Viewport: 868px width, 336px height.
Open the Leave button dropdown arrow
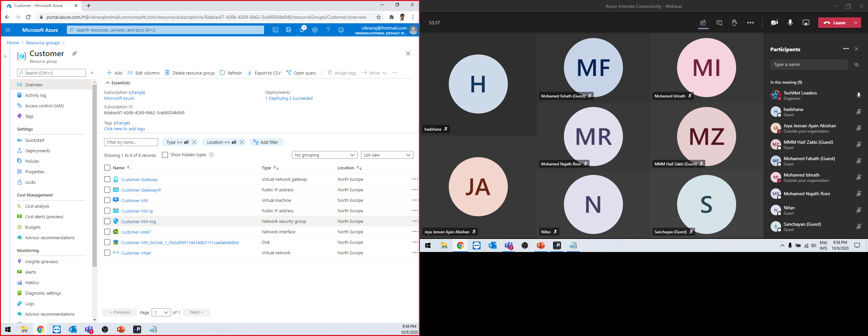coord(856,23)
